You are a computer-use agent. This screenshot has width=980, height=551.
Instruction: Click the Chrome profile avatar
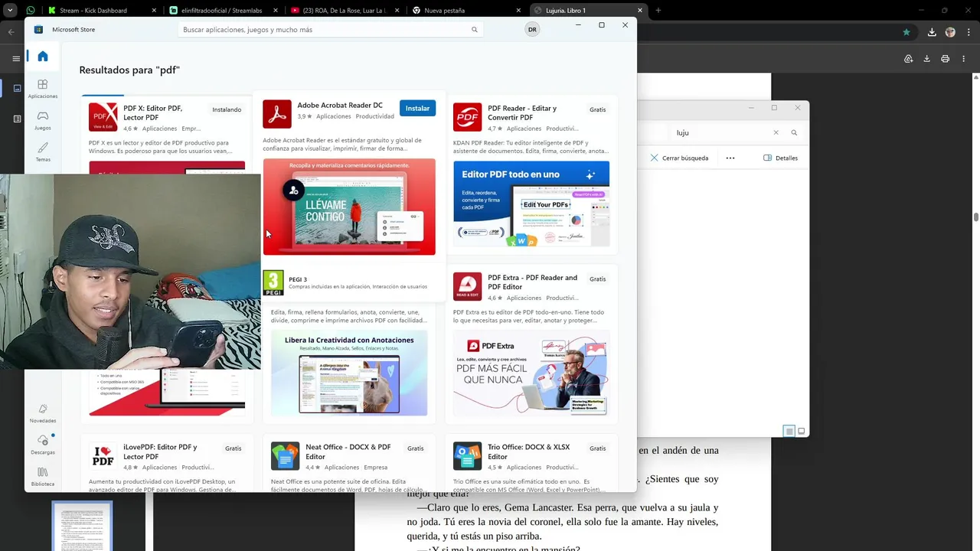950,32
